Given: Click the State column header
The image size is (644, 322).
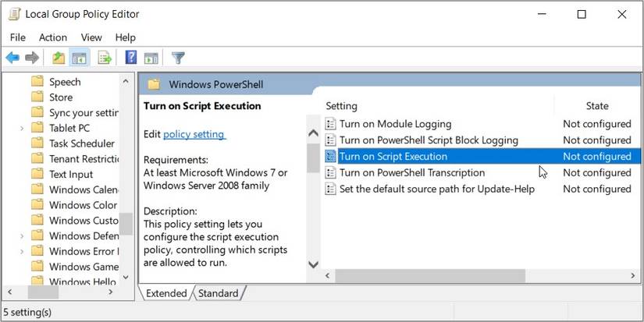Looking at the screenshot, I should pyautogui.click(x=597, y=106).
